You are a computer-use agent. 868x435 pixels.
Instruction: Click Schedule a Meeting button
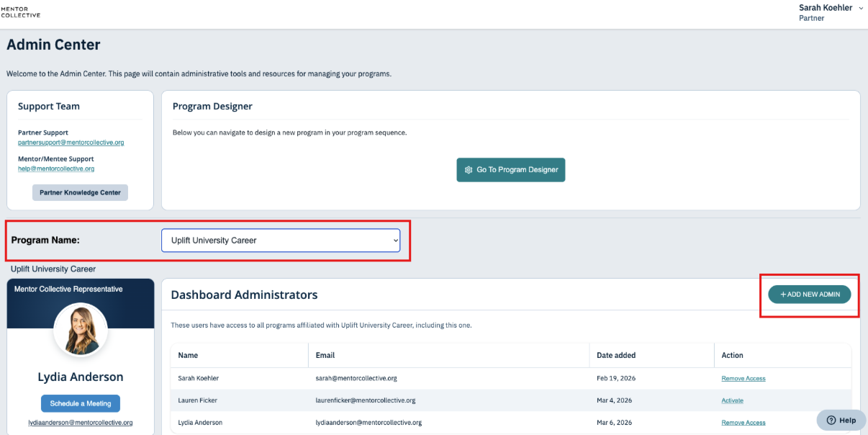click(x=81, y=403)
